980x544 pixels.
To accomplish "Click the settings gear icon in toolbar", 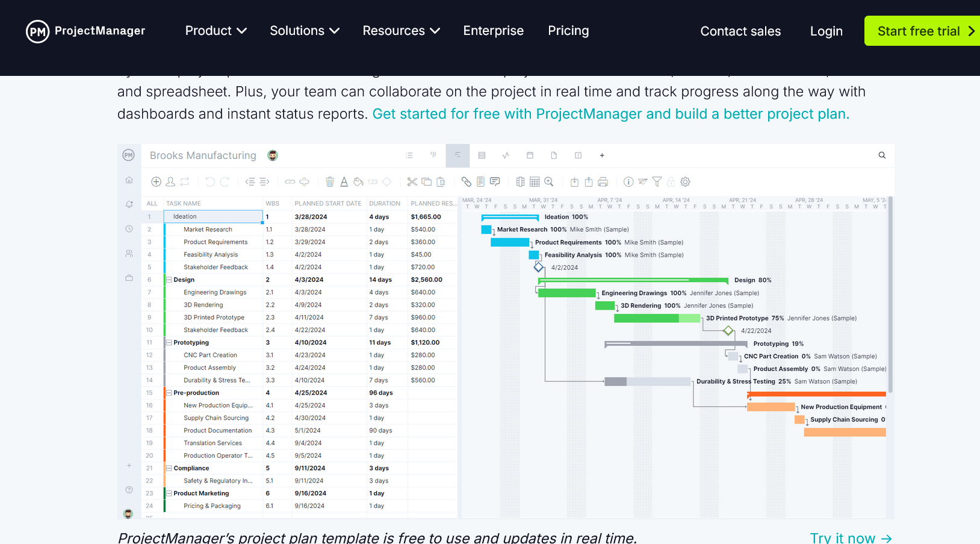I will click(x=685, y=182).
